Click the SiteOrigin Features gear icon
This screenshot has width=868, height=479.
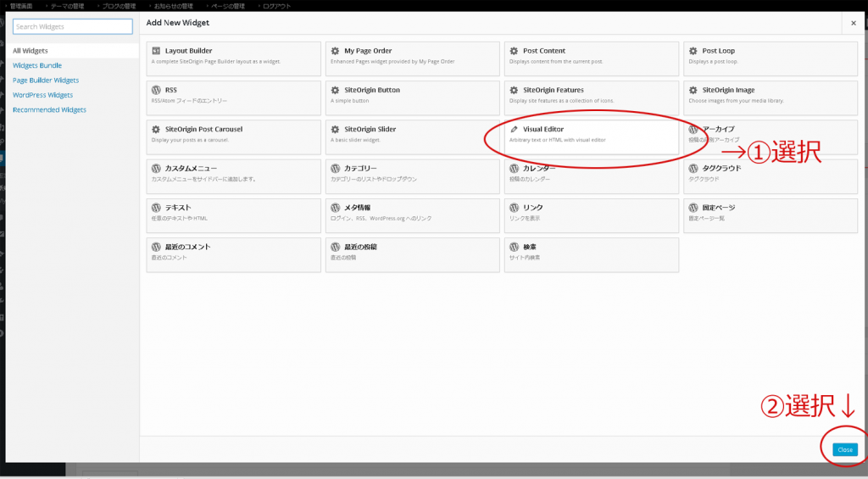click(x=514, y=90)
